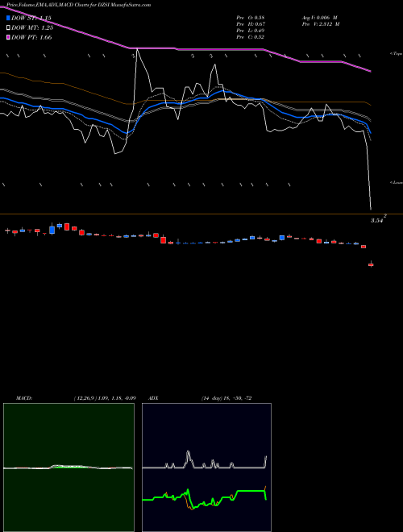
Task: Click the 'Pre V: 2.312 M' value
Action: [x=320, y=24]
